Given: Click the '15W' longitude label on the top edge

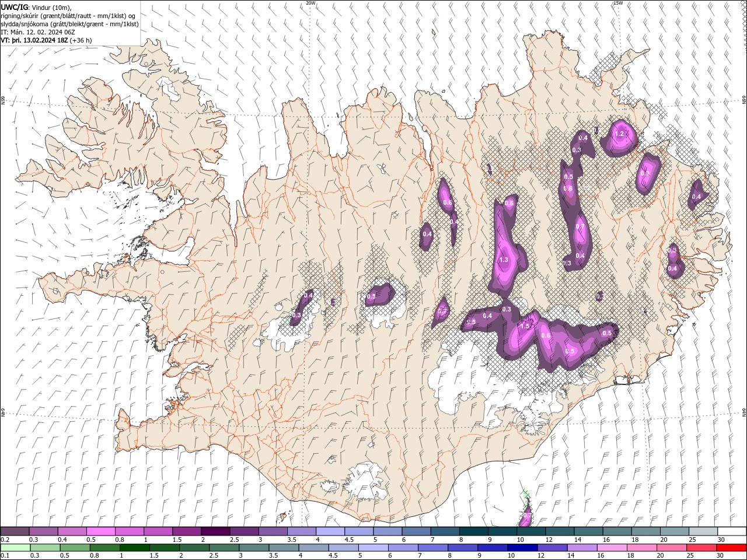Looking at the screenshot, I should [617, 3].
